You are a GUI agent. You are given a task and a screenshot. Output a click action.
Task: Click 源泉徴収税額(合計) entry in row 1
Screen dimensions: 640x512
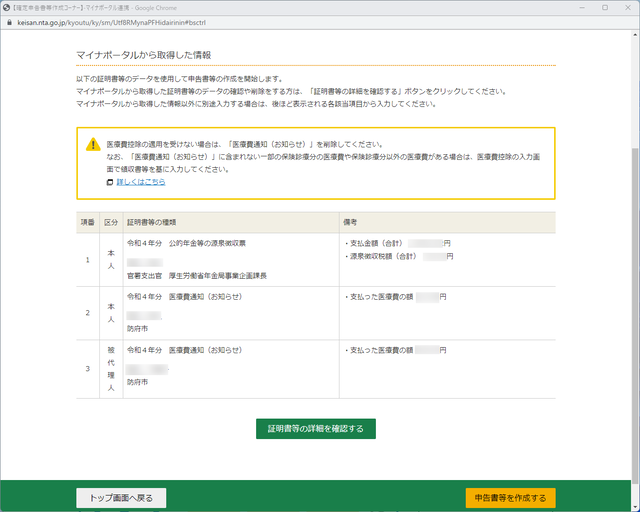399,256
